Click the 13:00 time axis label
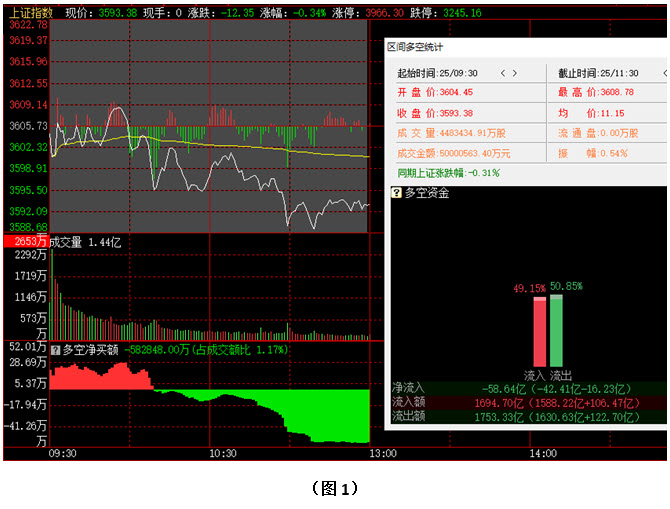The width and height of the screenshot is (670, 509). (383, 453)
